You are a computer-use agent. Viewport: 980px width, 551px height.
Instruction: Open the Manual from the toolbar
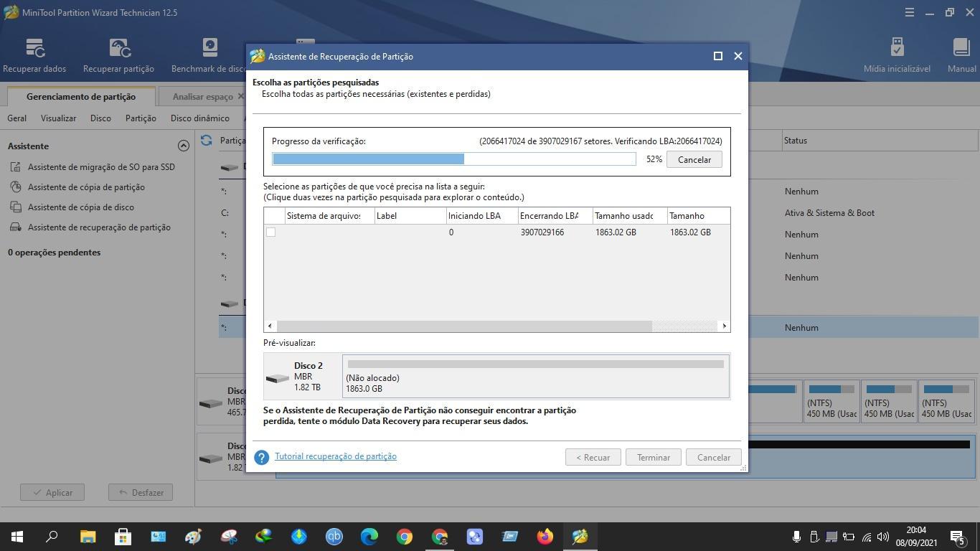pyautogui.click(x=961, y=56)
